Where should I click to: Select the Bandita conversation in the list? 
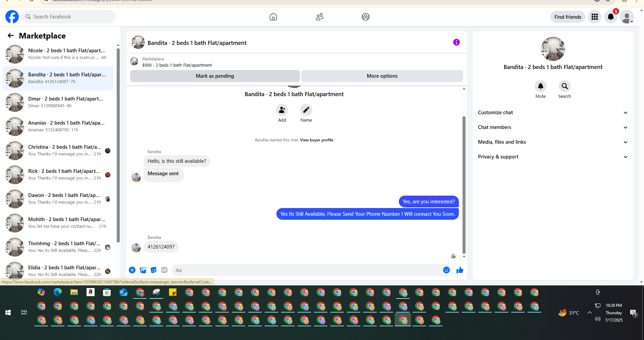pyautogui.click(x=58, y=78)
